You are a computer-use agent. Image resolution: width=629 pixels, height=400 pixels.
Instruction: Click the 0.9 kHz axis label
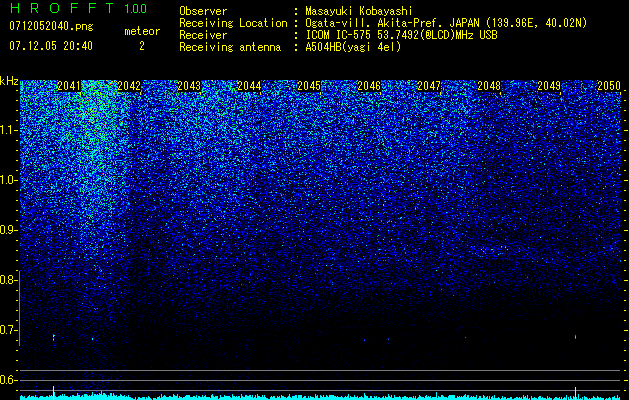pyautogui.click(x=7, y=230)
